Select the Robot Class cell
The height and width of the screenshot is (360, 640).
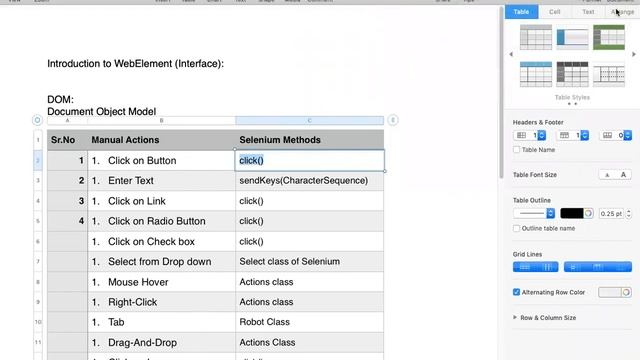point(309,322)
